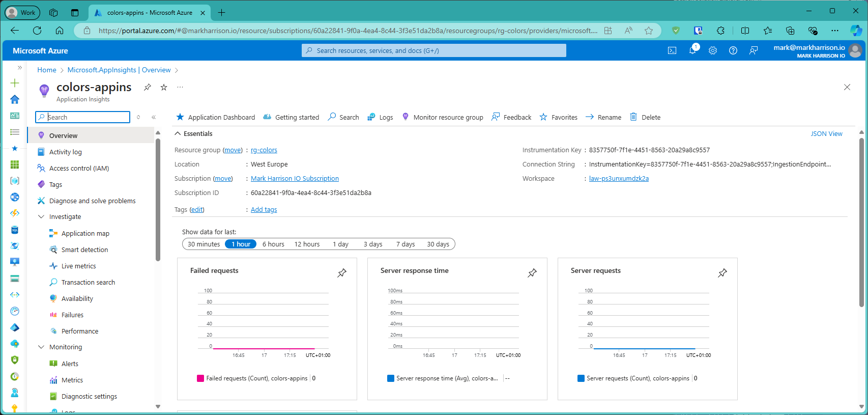868x415 pixels.
Task: Collapse the Monitoring menu group
Action: (41, 347)
